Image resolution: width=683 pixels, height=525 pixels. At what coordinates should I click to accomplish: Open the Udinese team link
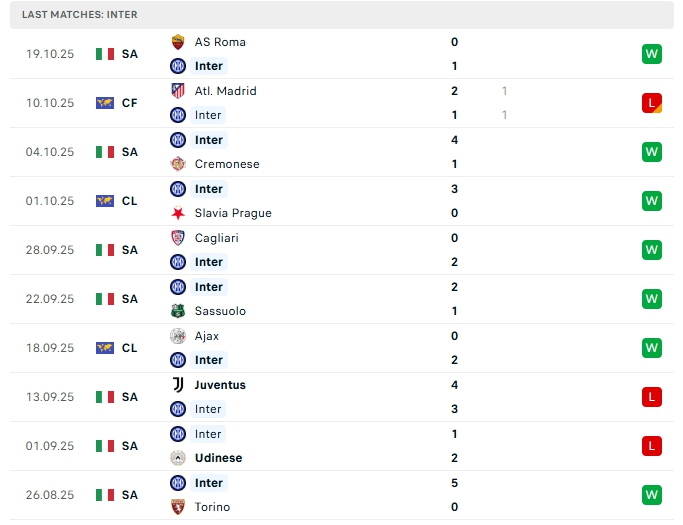tap(218, 458)
